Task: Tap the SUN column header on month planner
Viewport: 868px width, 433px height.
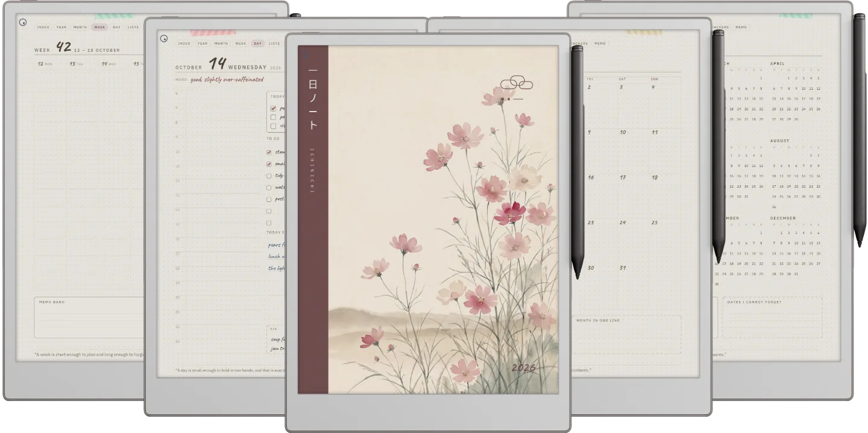Action: click(x=654, y=79)
